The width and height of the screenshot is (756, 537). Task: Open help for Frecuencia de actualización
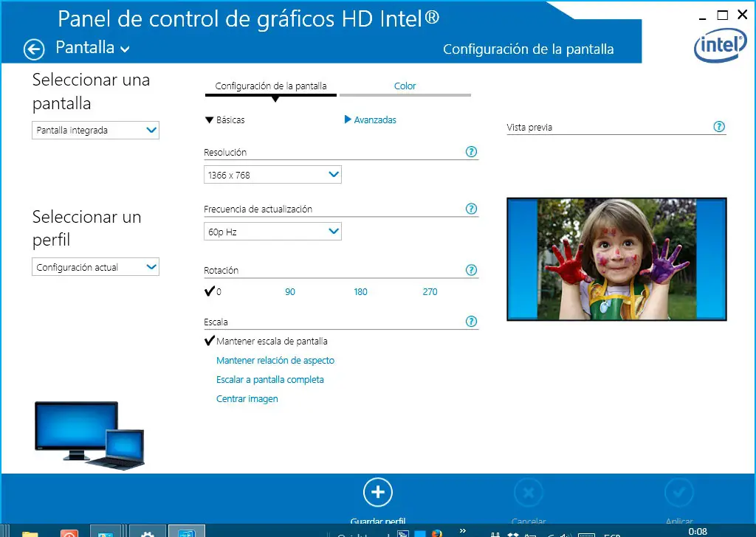tap(471, 209)
